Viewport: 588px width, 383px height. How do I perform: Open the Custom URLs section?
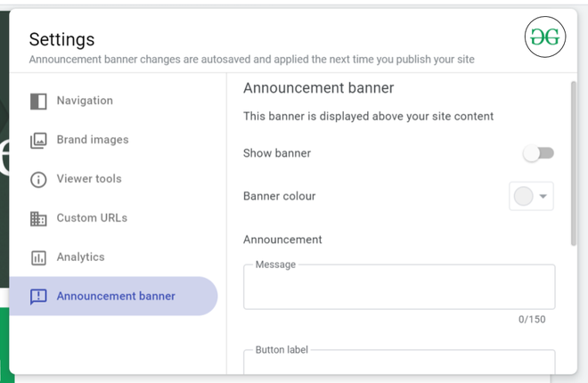92,218
